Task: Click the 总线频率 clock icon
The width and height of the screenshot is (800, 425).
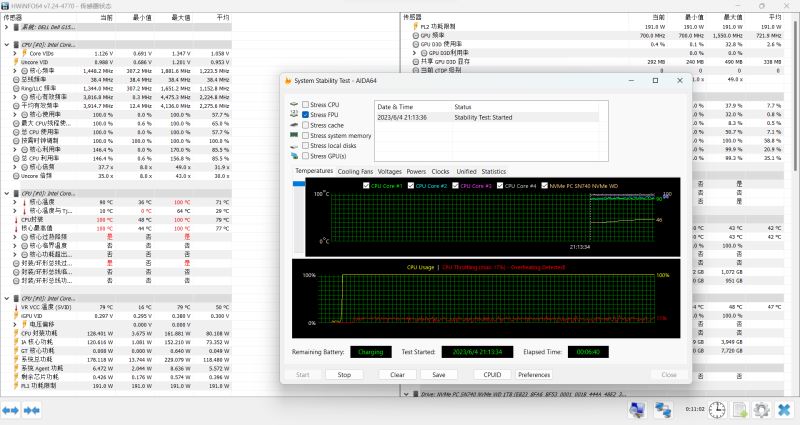Action: [x=16, y=79]
